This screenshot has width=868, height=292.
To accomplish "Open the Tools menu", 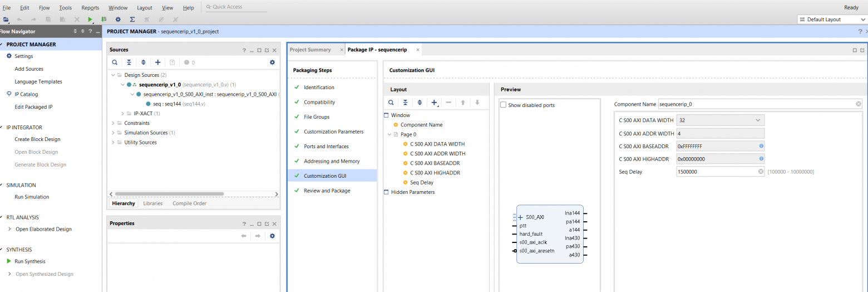I will click(66, 8).
